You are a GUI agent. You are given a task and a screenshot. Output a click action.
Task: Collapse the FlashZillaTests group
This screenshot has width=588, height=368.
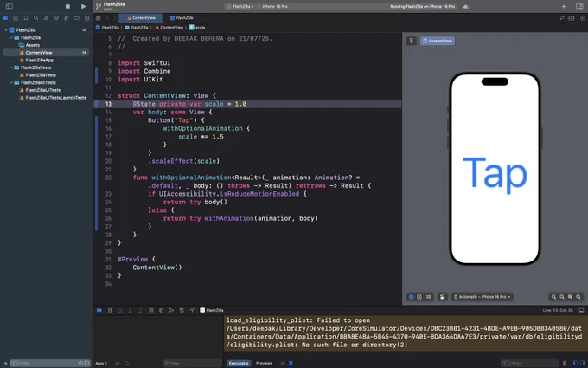[11, 68]
